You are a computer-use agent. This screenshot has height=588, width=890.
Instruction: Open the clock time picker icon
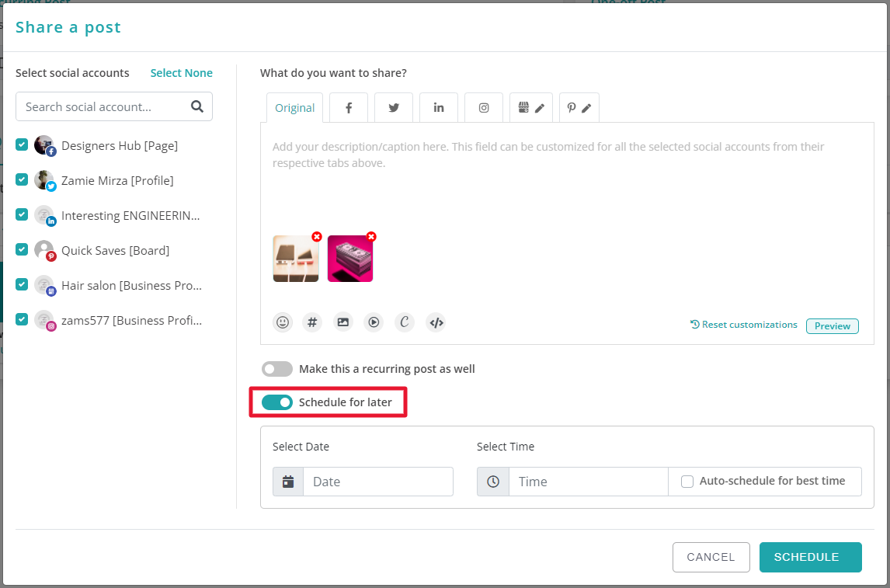(493, 482)
